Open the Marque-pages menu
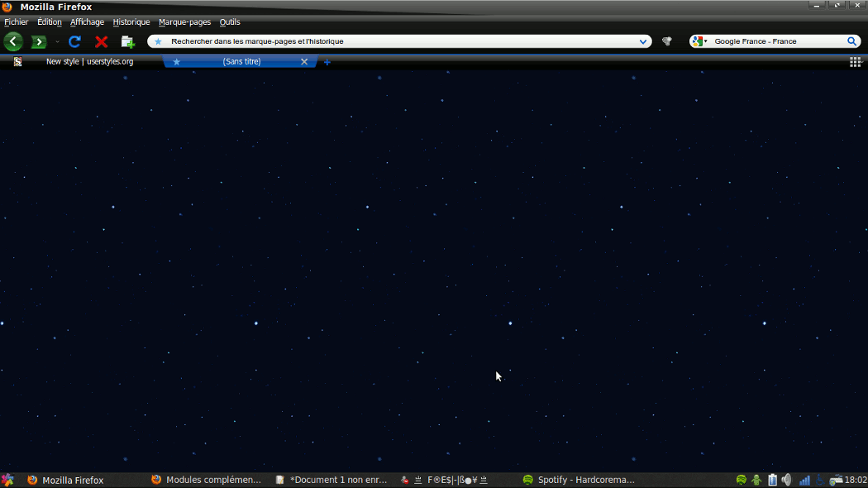This screenshot has height=488, width=868. click(184, 22)
